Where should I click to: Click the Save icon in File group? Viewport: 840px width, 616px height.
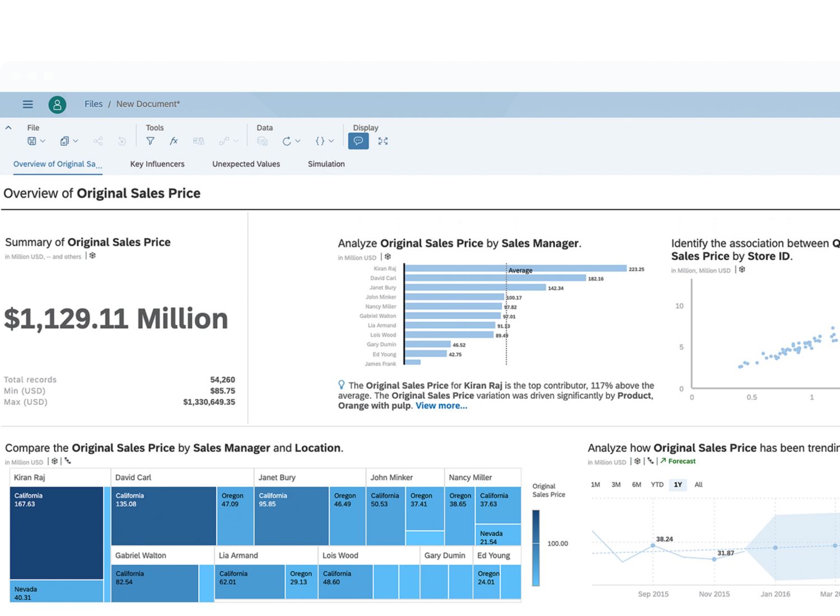[32, 141]
